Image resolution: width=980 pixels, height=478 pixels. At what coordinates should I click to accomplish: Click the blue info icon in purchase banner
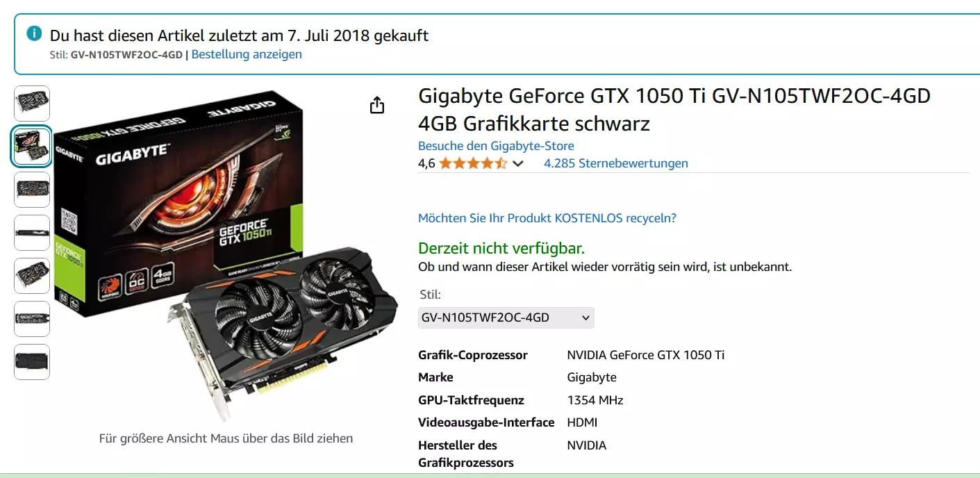pyautogui.click(x=34, y=33)
